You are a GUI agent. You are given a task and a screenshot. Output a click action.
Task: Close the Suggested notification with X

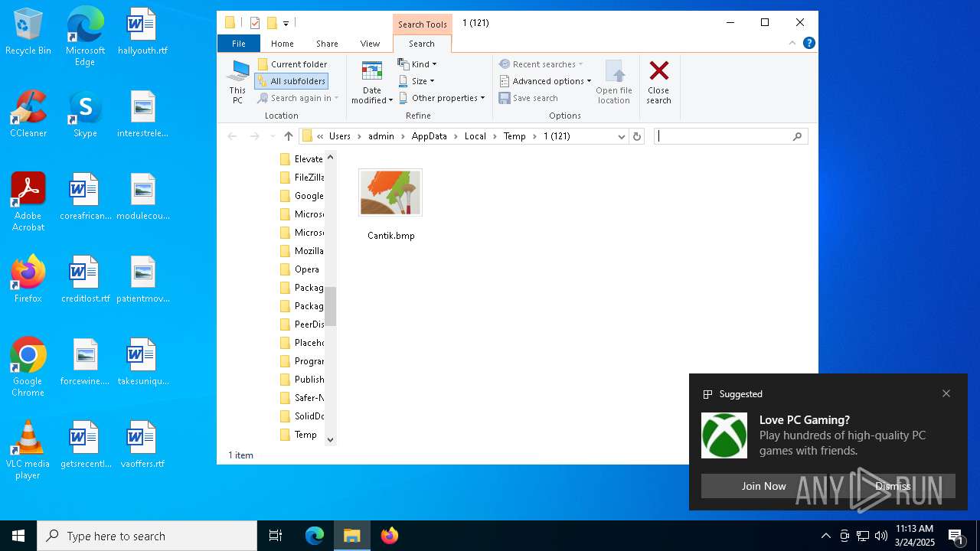pyautogui.click(x=946, y=393)
